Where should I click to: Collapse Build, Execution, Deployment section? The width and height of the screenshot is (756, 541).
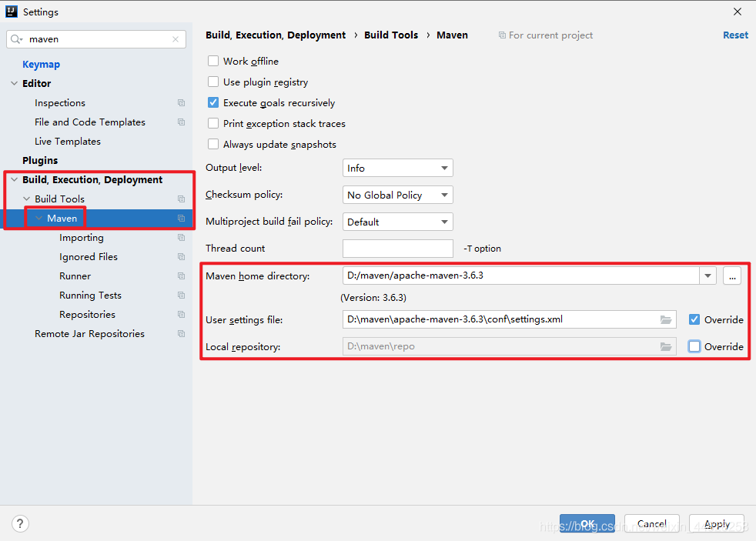[15, 179]
